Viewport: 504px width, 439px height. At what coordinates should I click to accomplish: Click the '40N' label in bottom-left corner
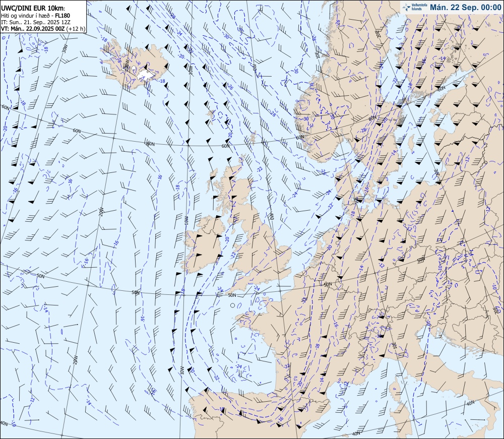pos(4,423)
